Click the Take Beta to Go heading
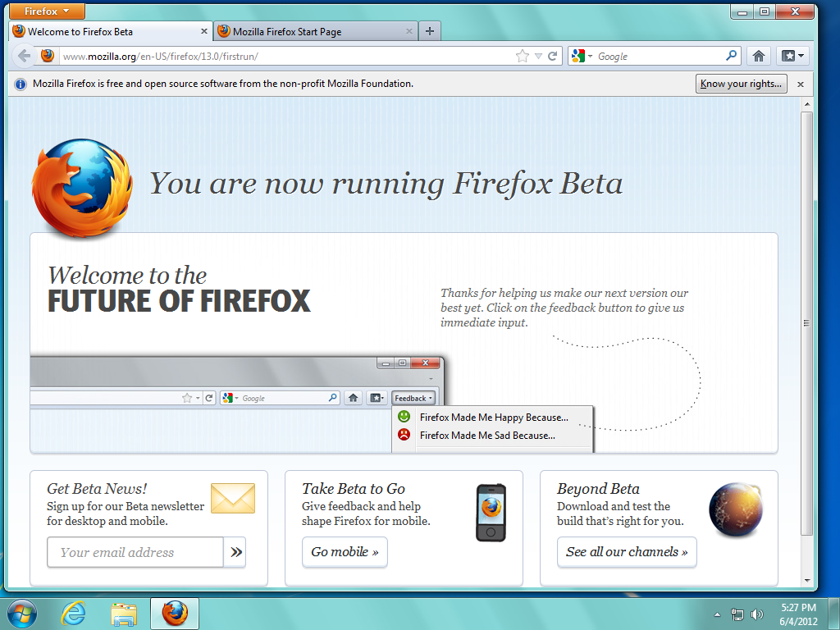Image resolution: width=840 pixels, height=630 pixels. click(x=354, y=489)
